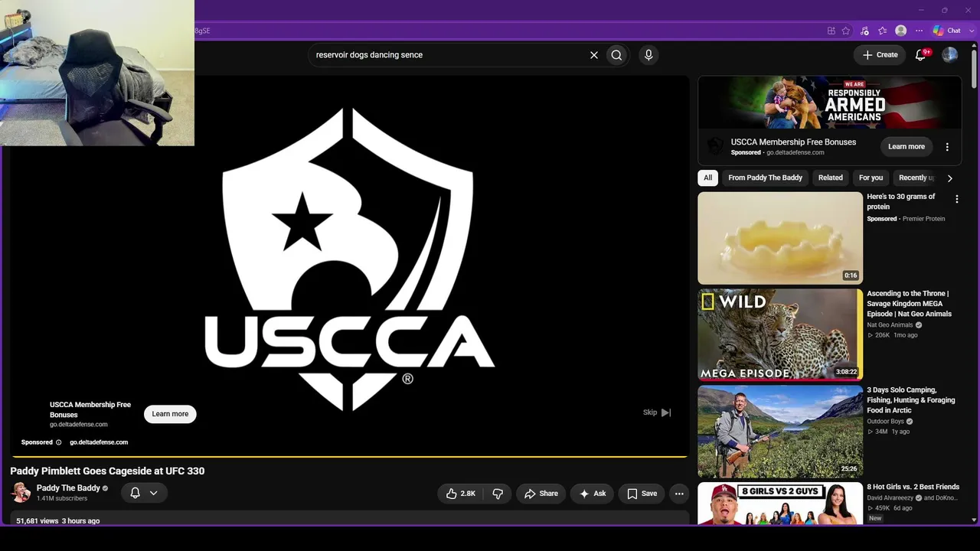This screenshot has height=551, width=980.
Task: Click the Nat Geo Animals channel name
Action: coord(890,324)
